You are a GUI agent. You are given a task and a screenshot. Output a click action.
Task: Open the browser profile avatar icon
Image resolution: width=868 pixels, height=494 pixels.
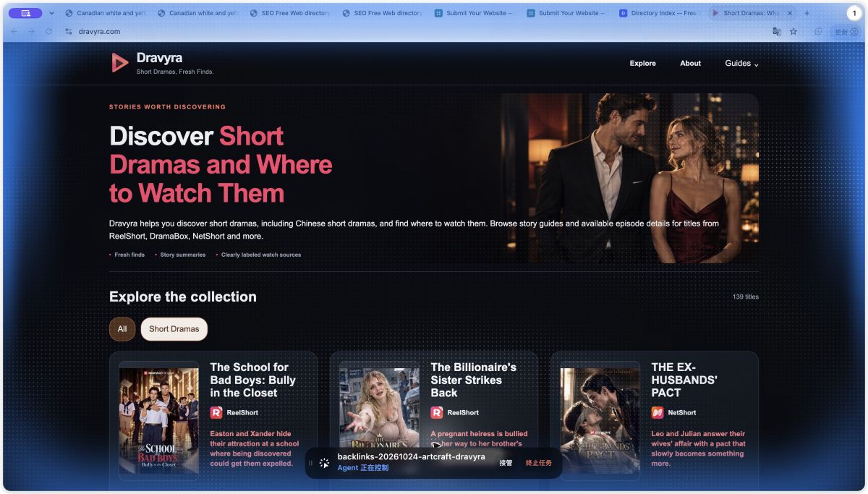click(854, 32)
